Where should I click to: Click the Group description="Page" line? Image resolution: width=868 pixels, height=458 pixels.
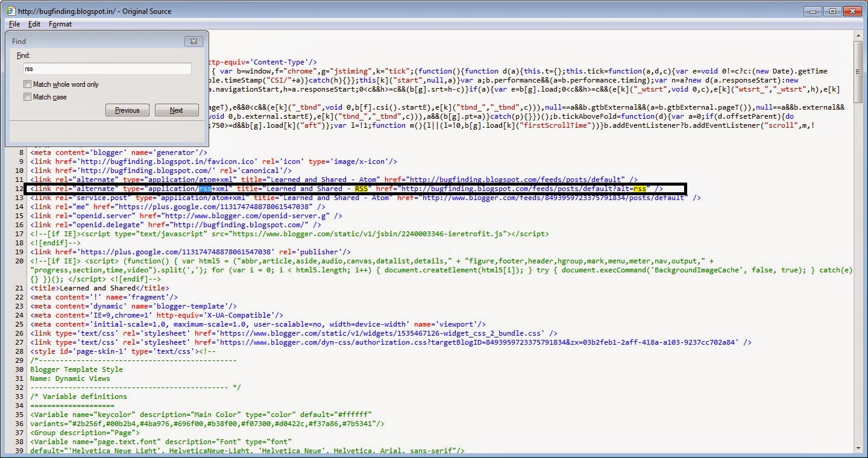(85, 433)
